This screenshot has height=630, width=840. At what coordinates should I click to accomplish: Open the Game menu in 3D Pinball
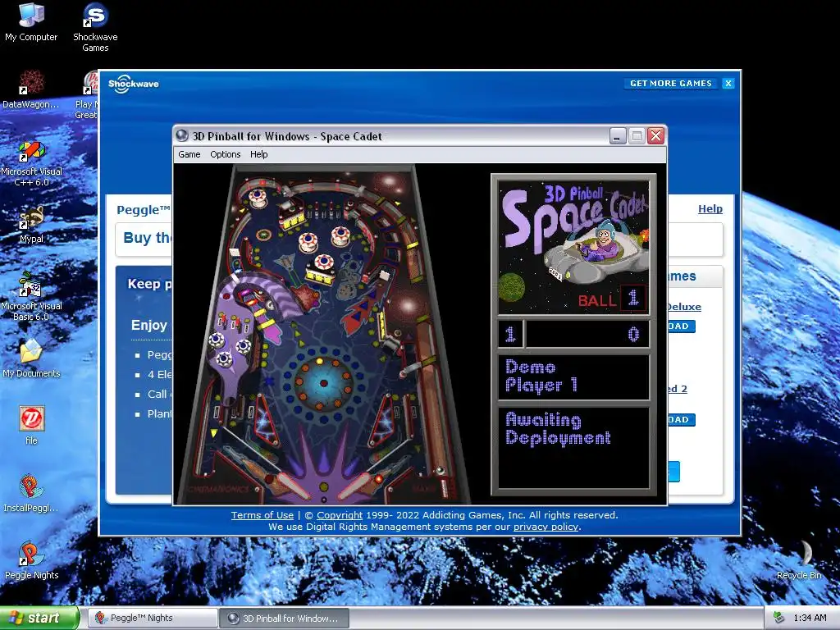189,154
